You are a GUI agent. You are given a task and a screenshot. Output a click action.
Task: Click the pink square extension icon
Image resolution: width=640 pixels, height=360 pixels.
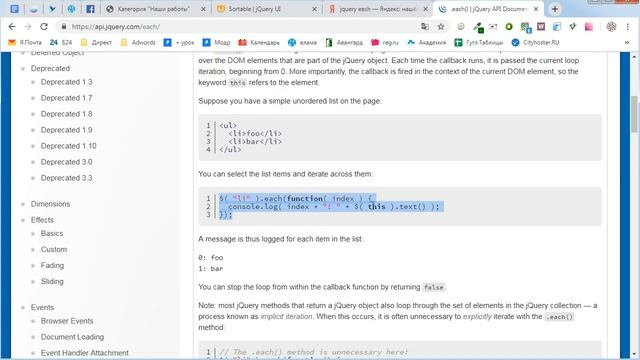click(589, 27)
